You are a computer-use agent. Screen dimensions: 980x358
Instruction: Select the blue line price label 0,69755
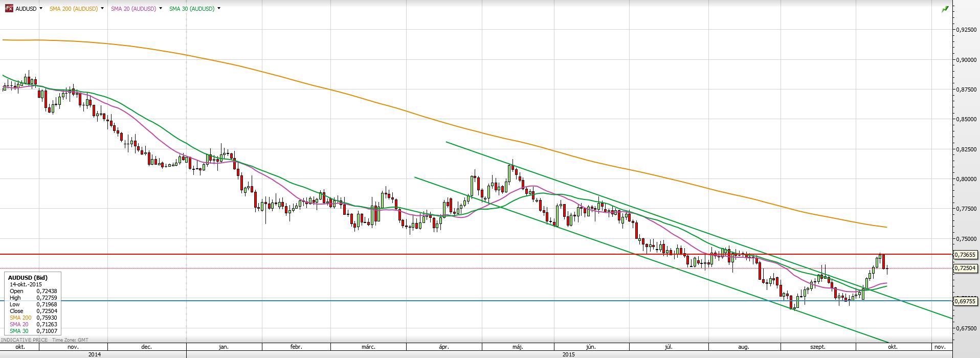tap(966, 301)
